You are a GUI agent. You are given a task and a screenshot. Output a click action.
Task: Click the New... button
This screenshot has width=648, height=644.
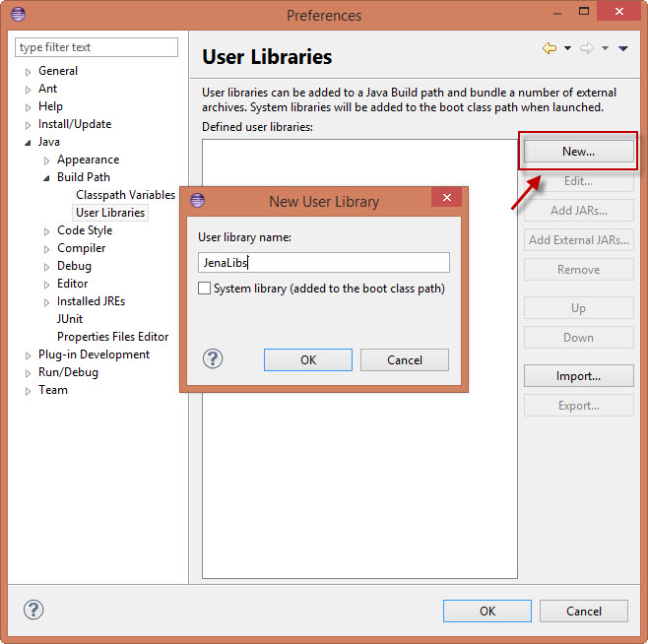pyautogui.click(x=578, y=152)
